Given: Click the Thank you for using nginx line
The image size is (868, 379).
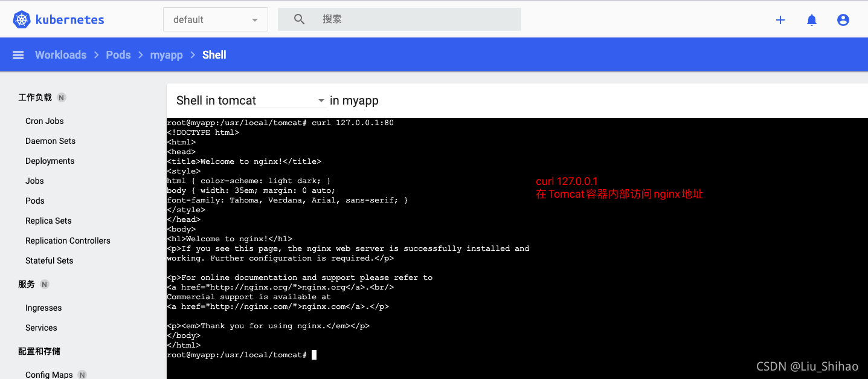Looking at the screenshot, I should pyautogui.click(x=268, y=326).
